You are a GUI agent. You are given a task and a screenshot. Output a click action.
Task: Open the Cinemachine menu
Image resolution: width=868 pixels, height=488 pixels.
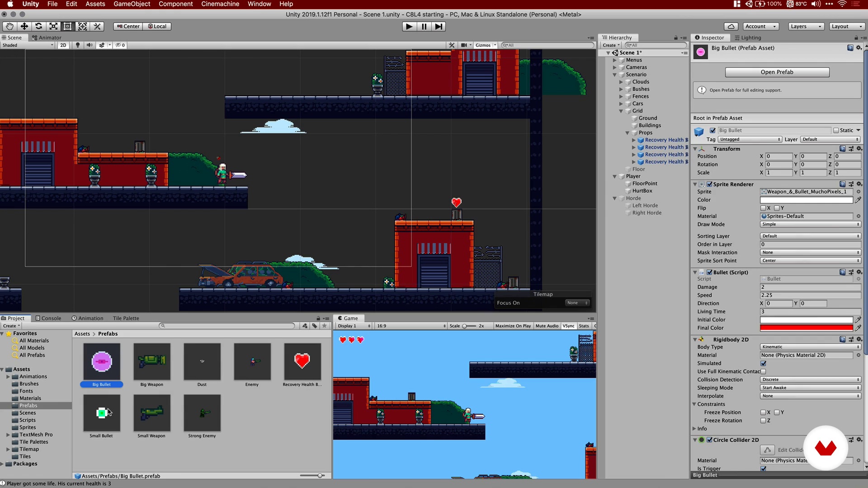(x=220, y=4)
